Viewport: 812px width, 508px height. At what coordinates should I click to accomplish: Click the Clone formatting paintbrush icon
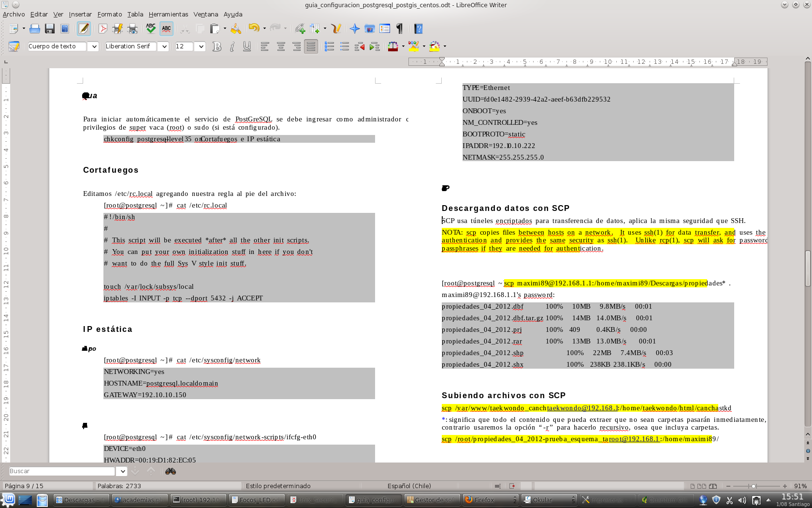click(x=236, y=29)
